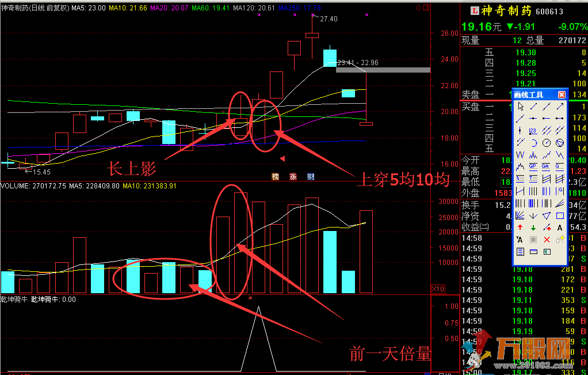The image size is (588, 375).
Task: Select the circle with radius tool
Action: point(547,143)
